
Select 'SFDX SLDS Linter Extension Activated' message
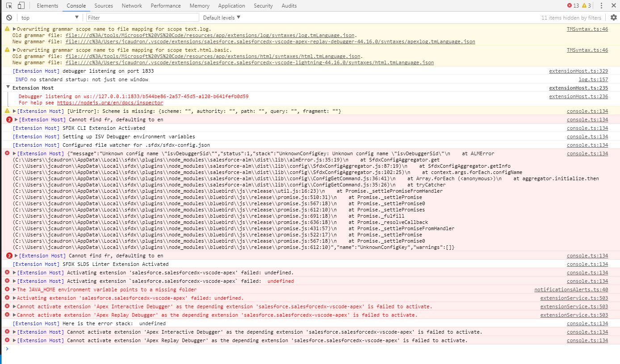pos(115,264)
